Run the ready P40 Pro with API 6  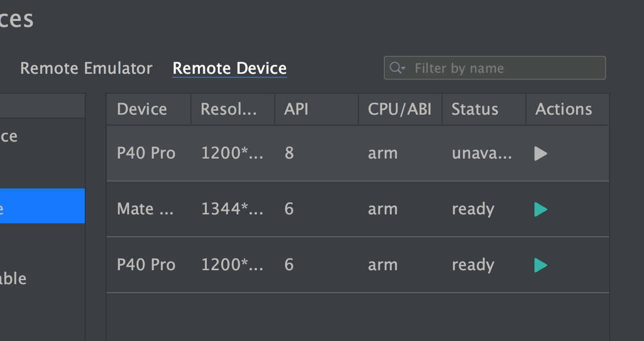[x=541, y=265]
